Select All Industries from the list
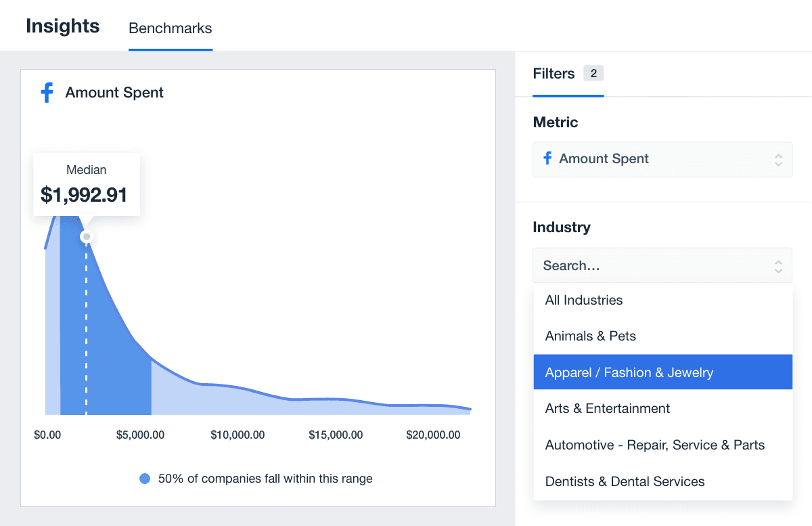This screenshot has width=812, height=526. point(583,300)
